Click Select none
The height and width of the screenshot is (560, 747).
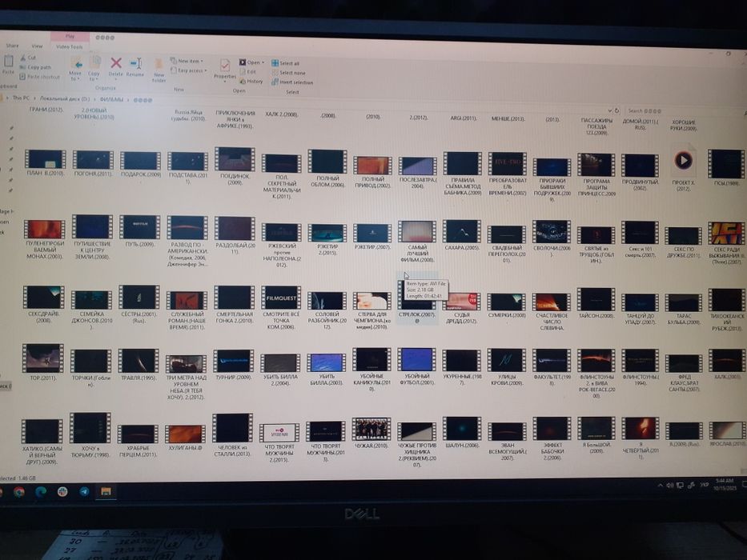(288, 73)
